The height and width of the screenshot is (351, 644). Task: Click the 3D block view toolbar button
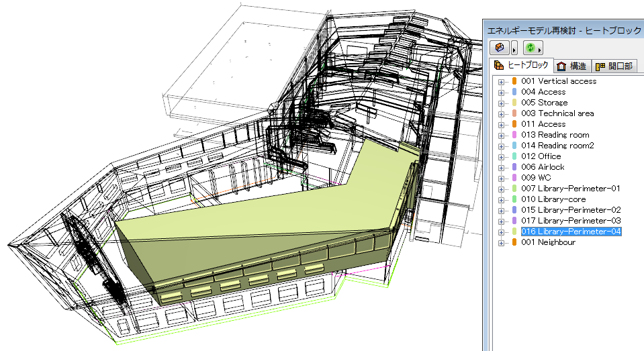click(500, 48)
